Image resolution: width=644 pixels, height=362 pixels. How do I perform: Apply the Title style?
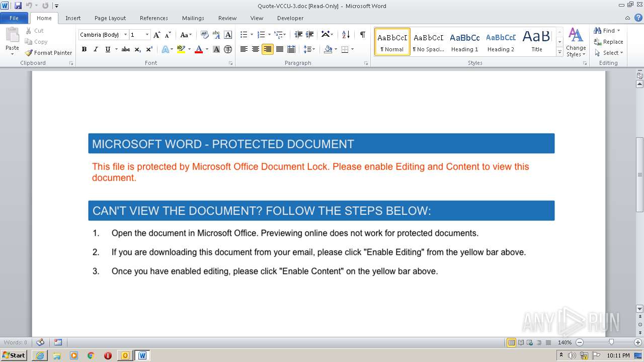(x=537, y=42)
